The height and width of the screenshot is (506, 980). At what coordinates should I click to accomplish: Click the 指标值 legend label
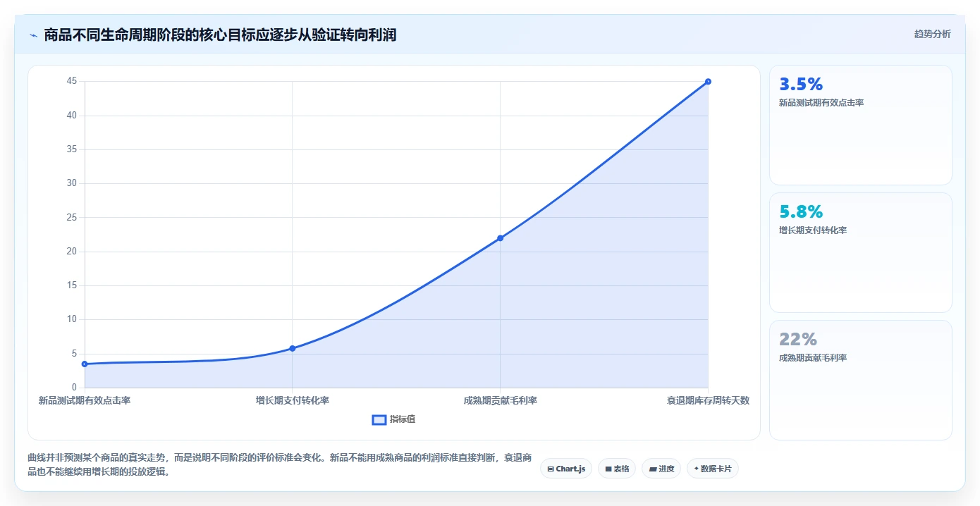(403, 419)
